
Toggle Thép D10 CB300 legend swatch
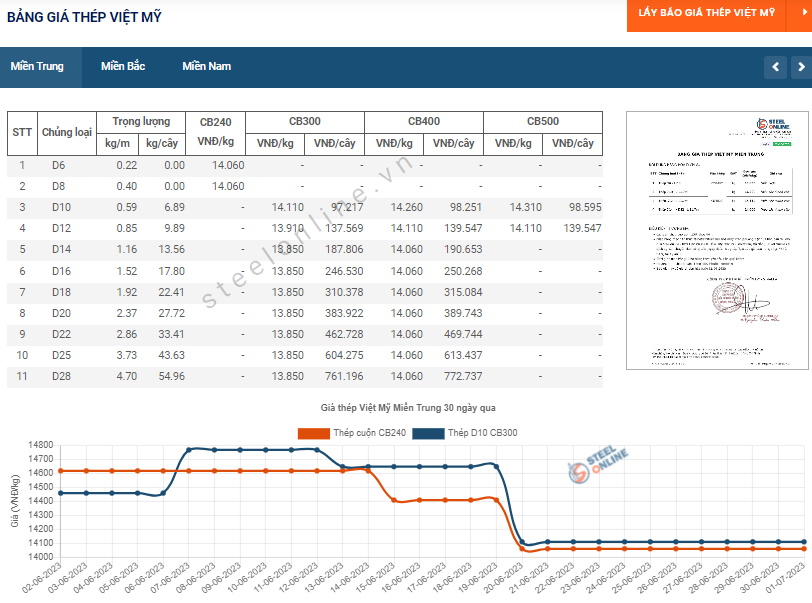pos(428,433)
